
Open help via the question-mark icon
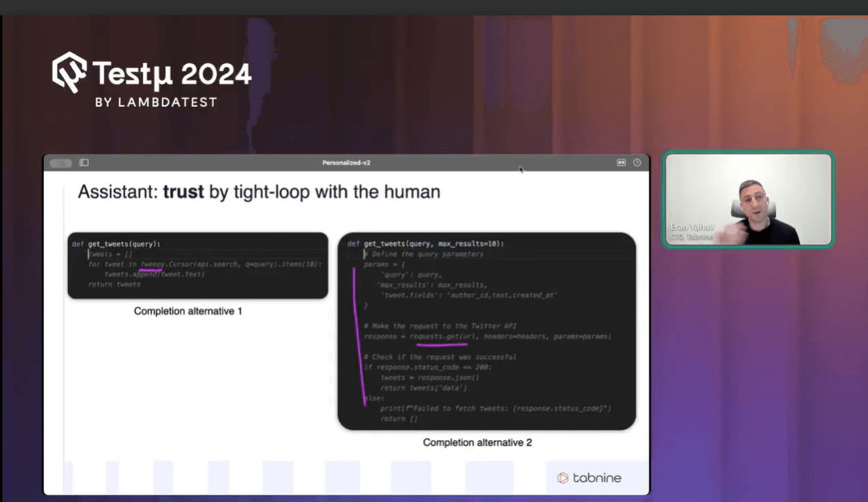(636, 162)
